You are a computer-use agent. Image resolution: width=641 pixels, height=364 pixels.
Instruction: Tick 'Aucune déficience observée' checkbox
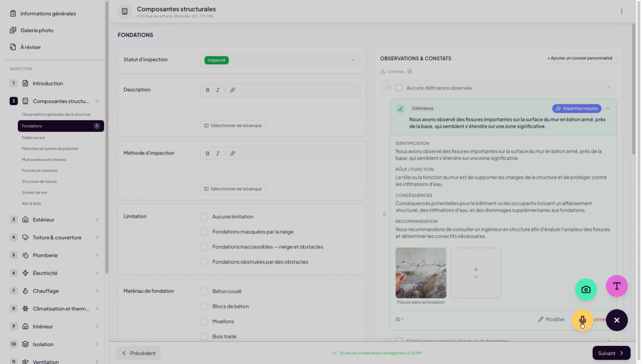coord(399,88)
